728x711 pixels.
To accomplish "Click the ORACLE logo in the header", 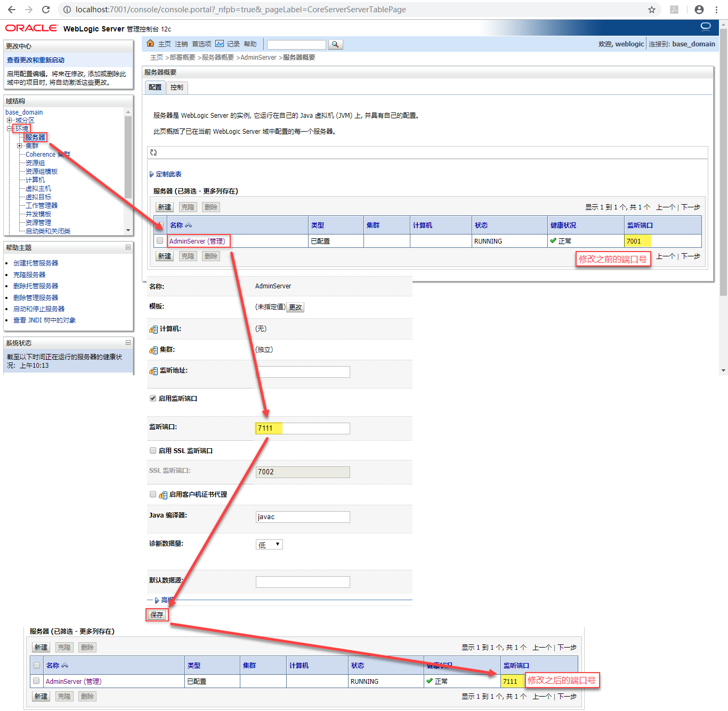I will click(x=31, y=28).
